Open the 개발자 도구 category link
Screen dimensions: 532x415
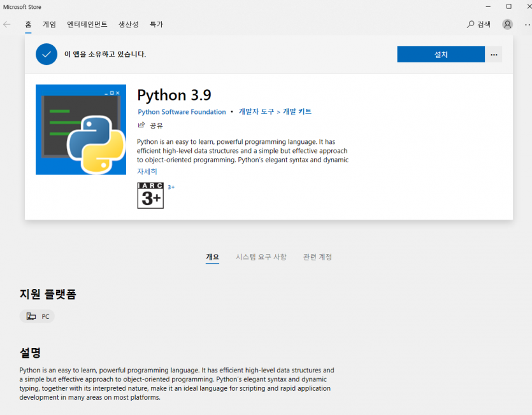tap(256, 111)
